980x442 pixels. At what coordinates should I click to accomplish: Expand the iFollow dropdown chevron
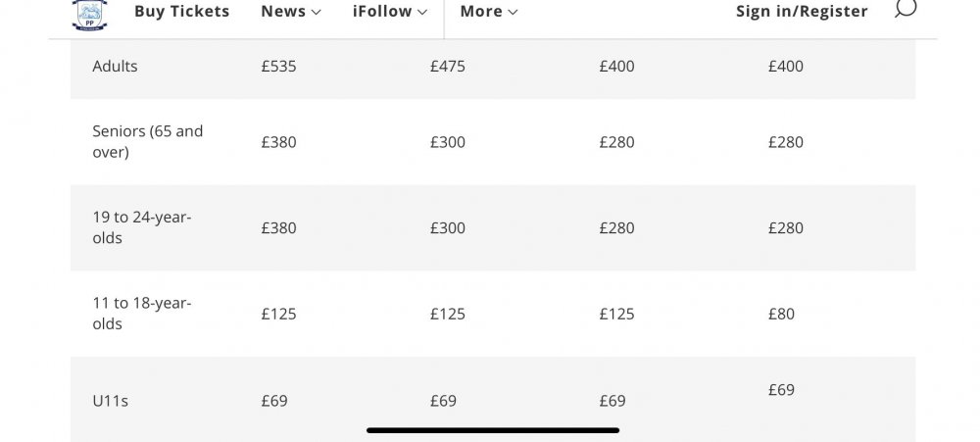click(x=421, y=12)
